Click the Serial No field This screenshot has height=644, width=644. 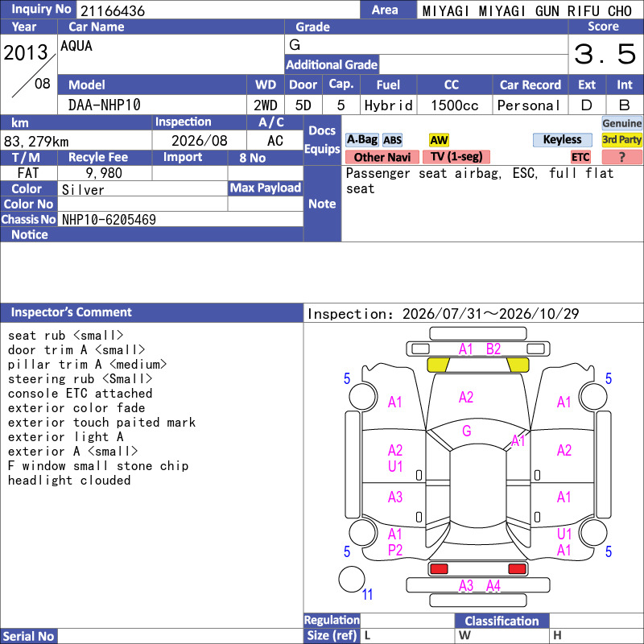180,636
